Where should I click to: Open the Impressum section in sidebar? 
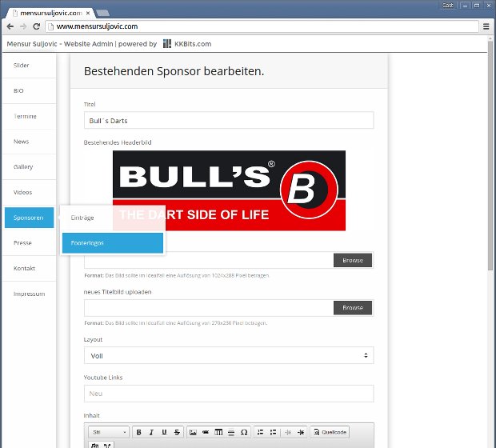(x=29, y=294)
